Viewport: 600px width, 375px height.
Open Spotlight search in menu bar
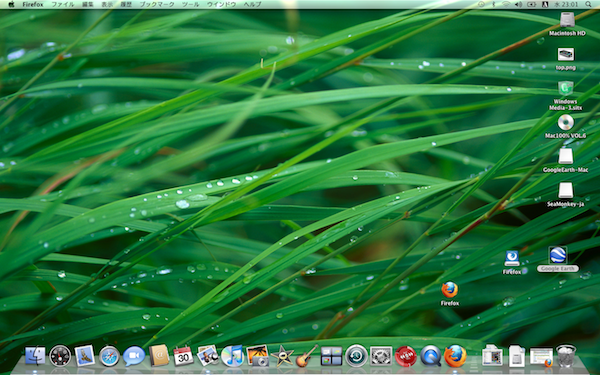(588, 4)
